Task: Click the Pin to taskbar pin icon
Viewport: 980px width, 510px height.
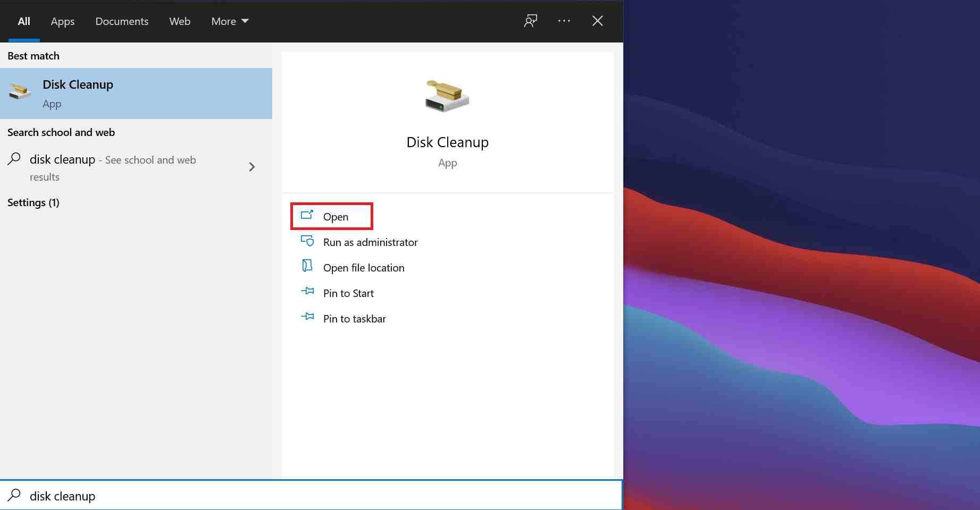Action: pos(307,317)
